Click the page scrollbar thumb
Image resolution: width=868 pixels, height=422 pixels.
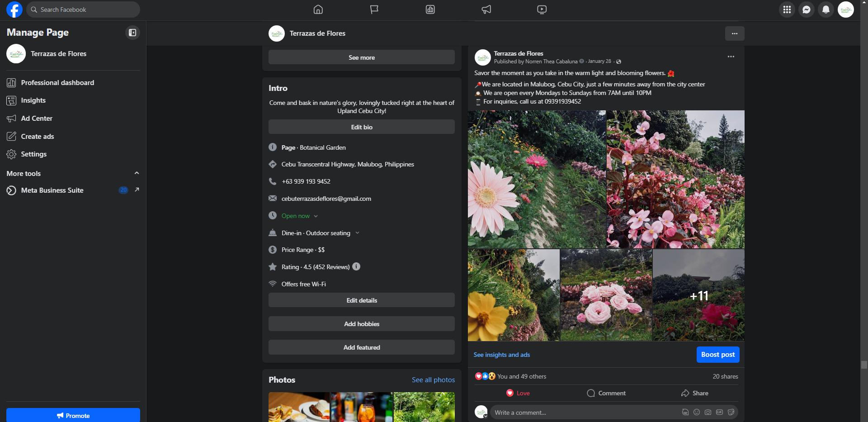[x=864, y=365]
